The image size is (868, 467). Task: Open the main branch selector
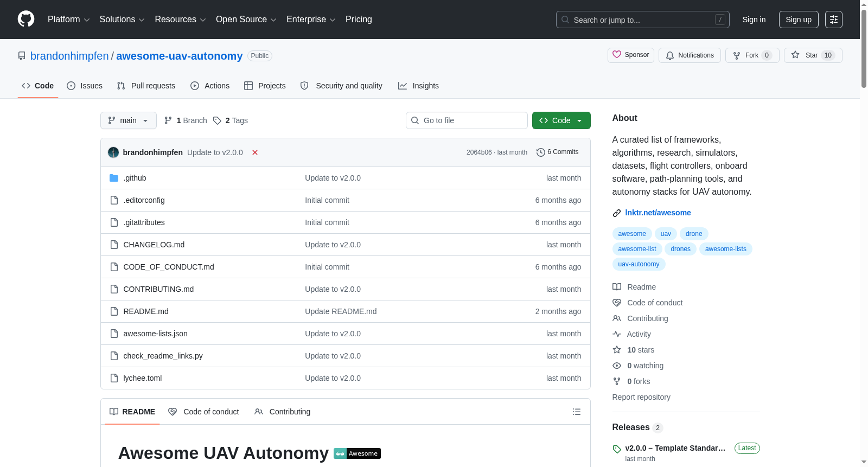[x=129, y=120]
